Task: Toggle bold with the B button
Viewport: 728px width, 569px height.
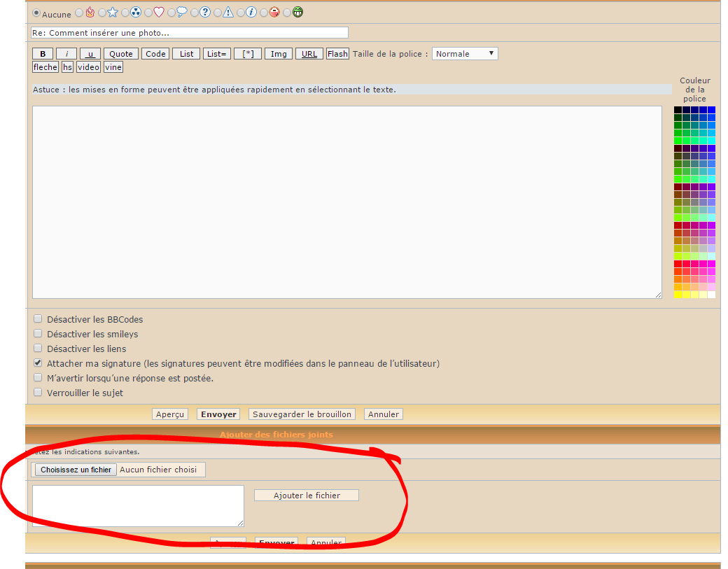Action: coord(43,54)
